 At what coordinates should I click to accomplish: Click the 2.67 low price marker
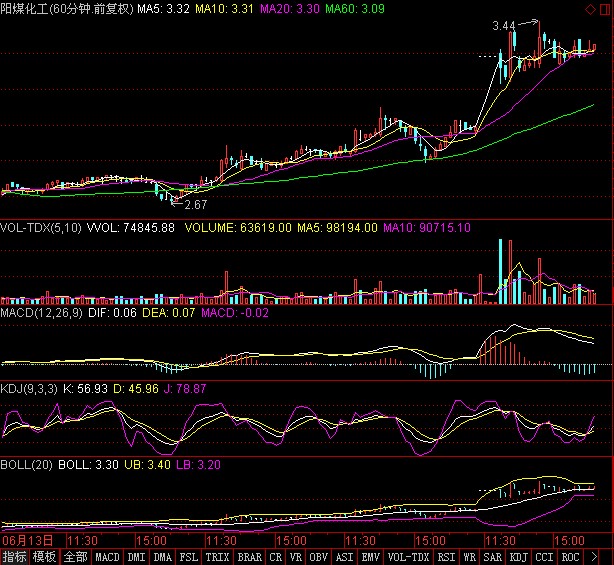195,204
